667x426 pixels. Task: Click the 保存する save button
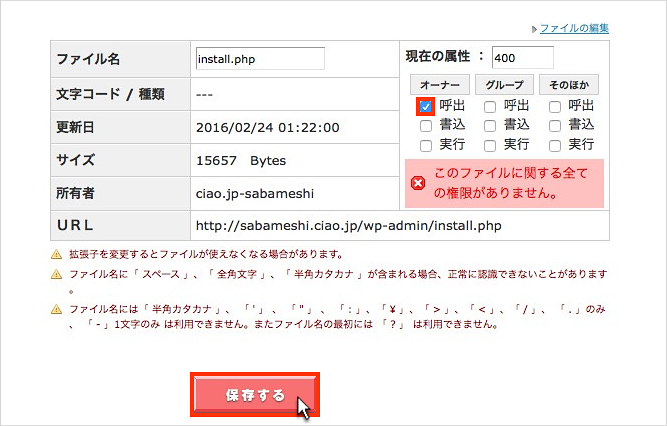(255, 395)
